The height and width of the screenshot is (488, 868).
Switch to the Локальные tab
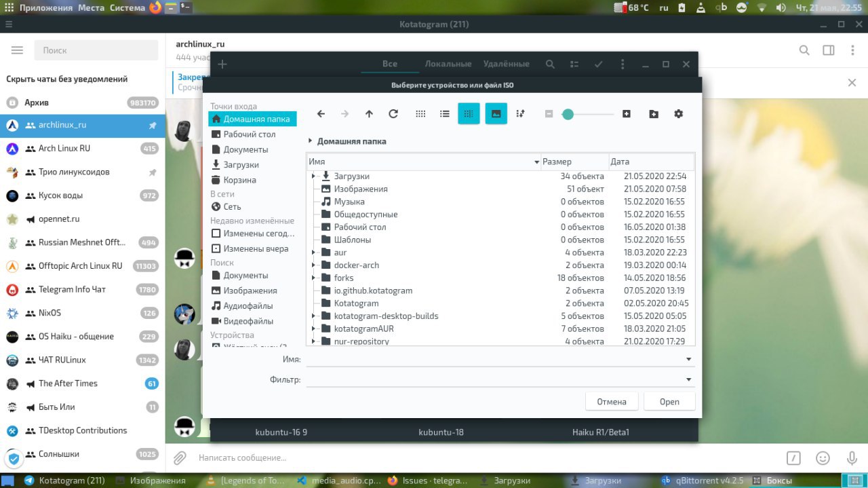coord(448,64)
